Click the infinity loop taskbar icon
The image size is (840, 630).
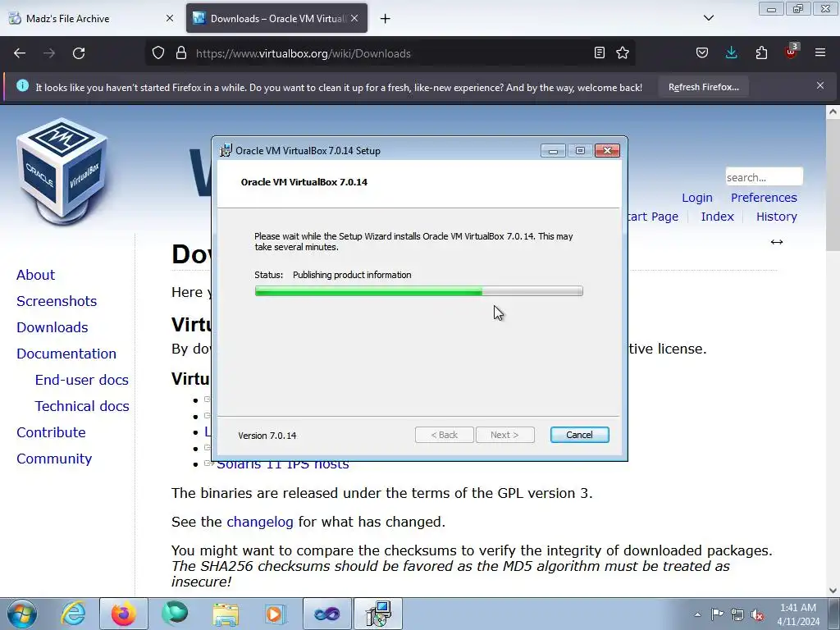tap(326, 614)
